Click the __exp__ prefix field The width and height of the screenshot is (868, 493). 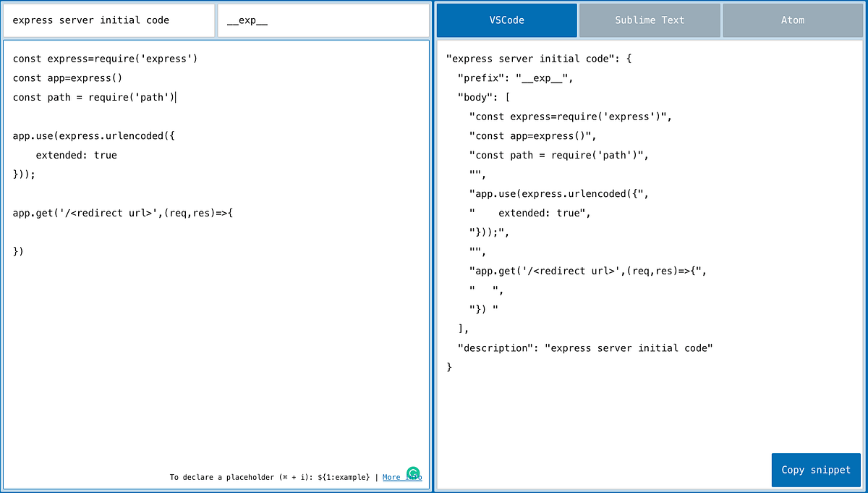click(x=323, y=20)
